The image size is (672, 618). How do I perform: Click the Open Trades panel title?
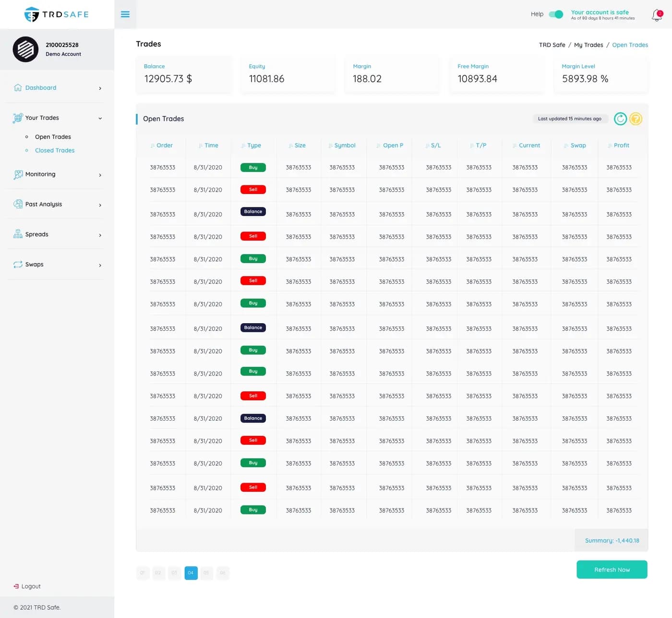(x=163, y=119)
